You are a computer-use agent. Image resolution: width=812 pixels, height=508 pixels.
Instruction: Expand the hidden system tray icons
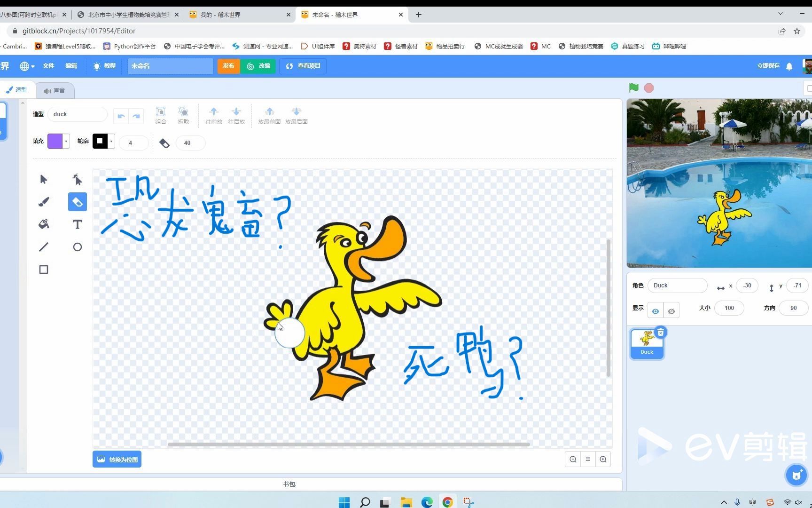[x=724, y=502]
